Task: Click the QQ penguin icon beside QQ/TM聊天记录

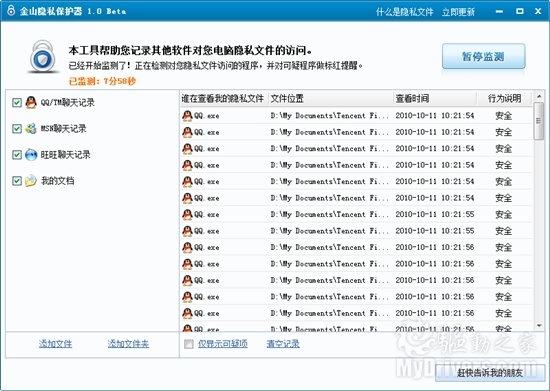Action: [31, 102]
